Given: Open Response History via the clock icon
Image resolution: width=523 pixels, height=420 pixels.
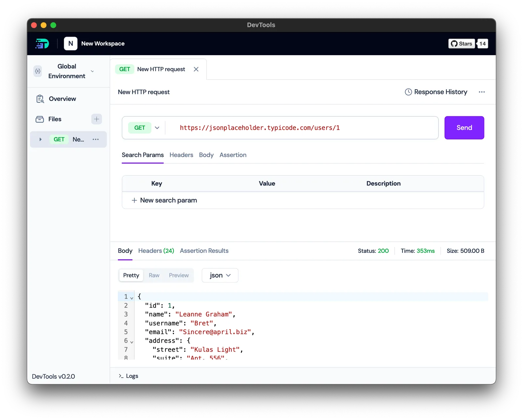Looking at the screenshot, I should click(408, 92).
